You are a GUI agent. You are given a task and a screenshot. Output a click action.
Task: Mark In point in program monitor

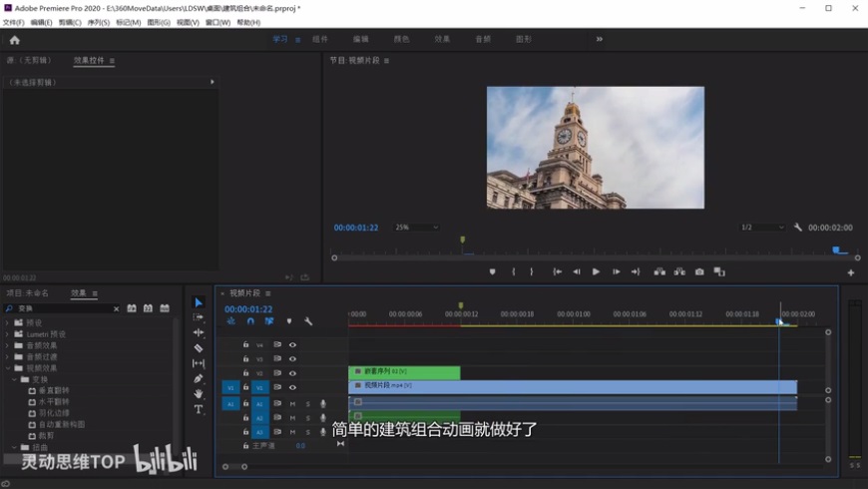(513, 271)
